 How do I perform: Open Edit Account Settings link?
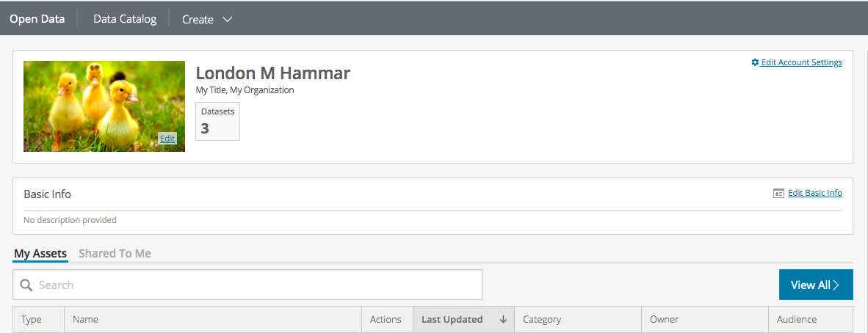[x=802, y=62]
